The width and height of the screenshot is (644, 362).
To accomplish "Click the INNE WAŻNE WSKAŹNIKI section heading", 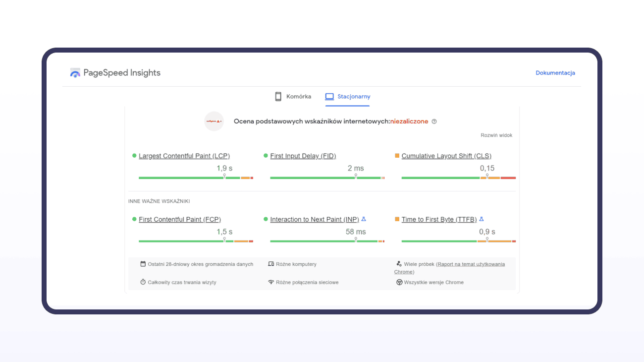I will click(159, 201).
